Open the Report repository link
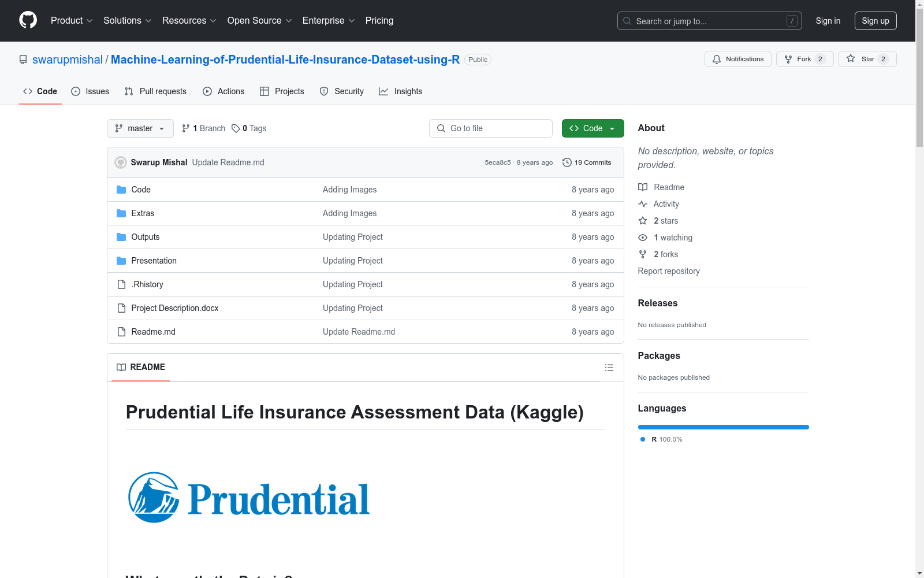 coord(669,271)
